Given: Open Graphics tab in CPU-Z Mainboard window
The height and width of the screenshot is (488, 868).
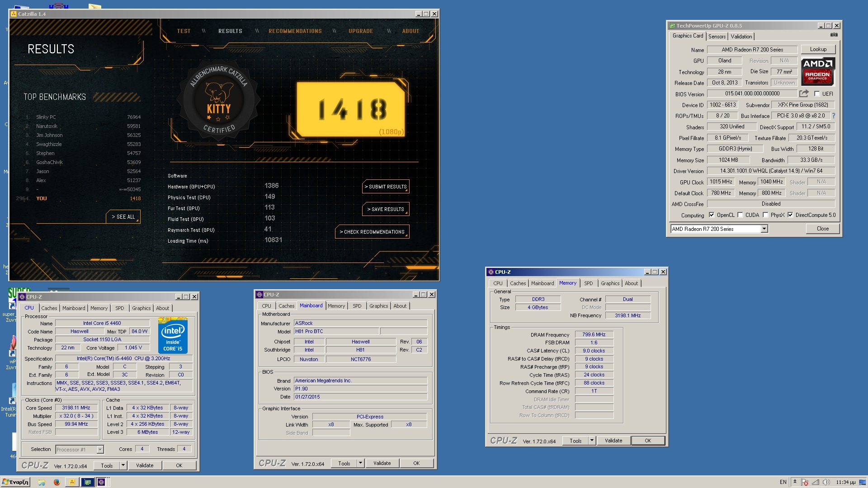Looking at the screenshot, I should click(378, 306).
